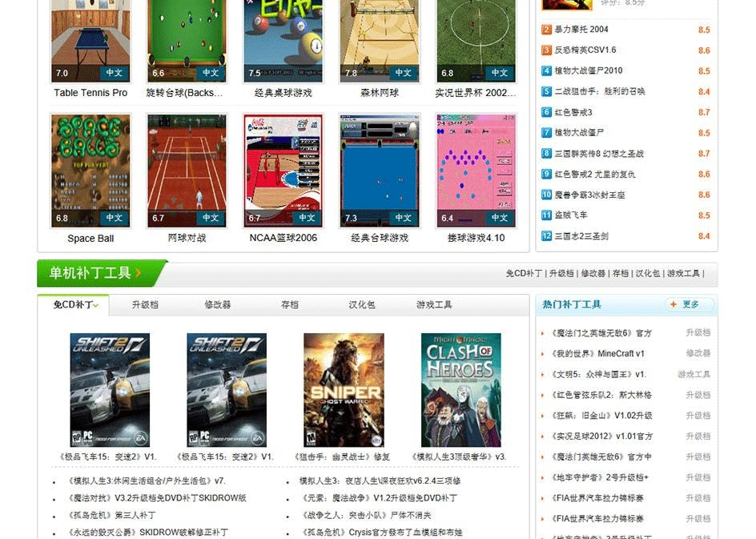Open the first Shift 2 Unleashed cover
This screenshot has height=539, width=756.
point(110,390)
